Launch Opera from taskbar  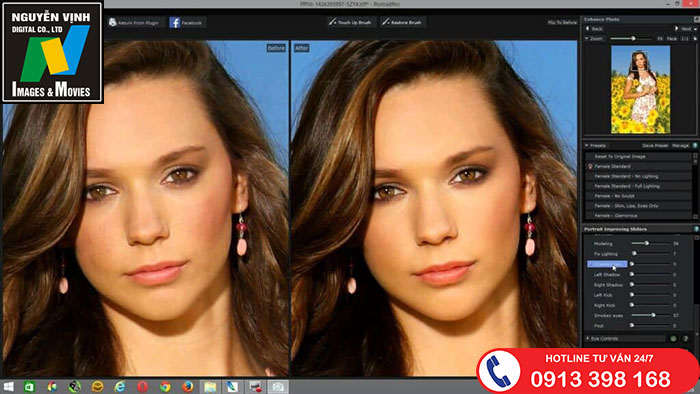click(142, 387)
